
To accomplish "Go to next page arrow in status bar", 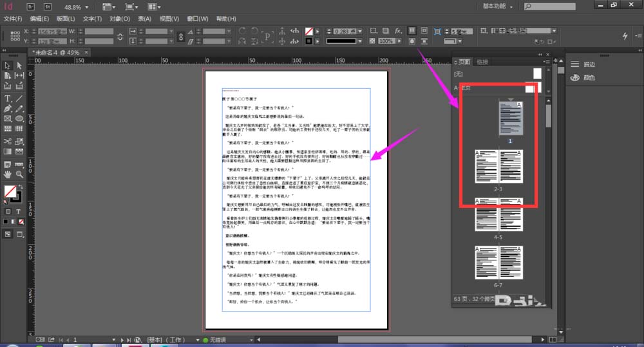I will (x=122, y=340).
